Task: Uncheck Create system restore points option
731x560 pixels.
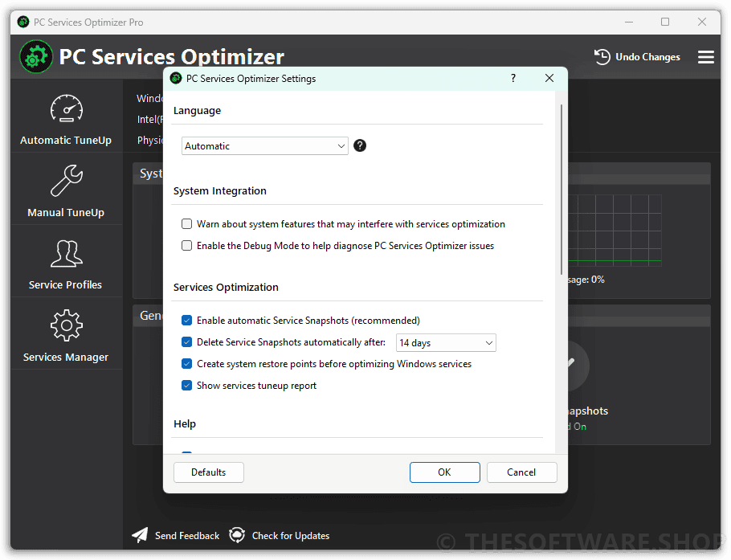Action: pyautogui.click(x=186, y=364)
